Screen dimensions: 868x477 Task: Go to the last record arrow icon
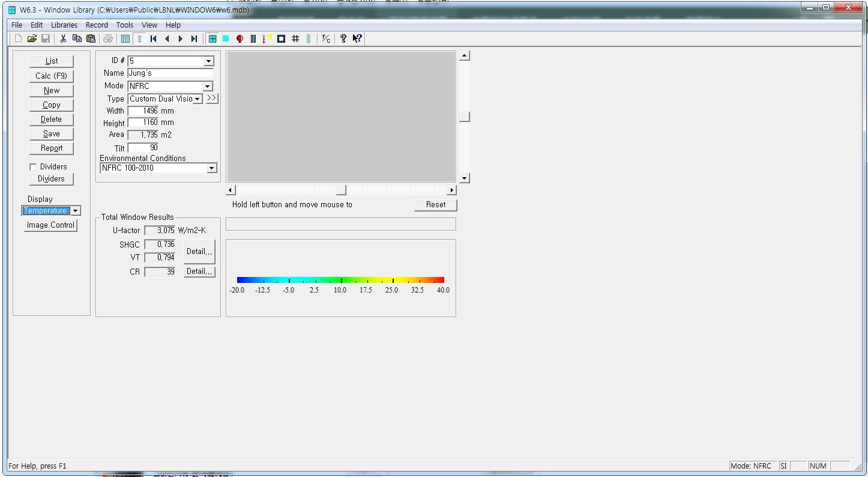[x=194, y=38]
